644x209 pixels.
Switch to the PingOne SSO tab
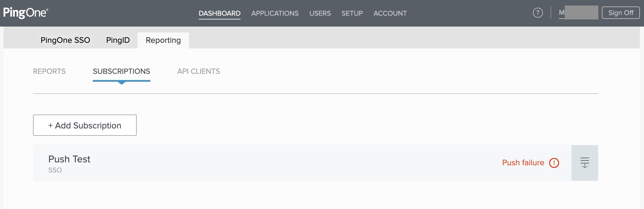65,40
